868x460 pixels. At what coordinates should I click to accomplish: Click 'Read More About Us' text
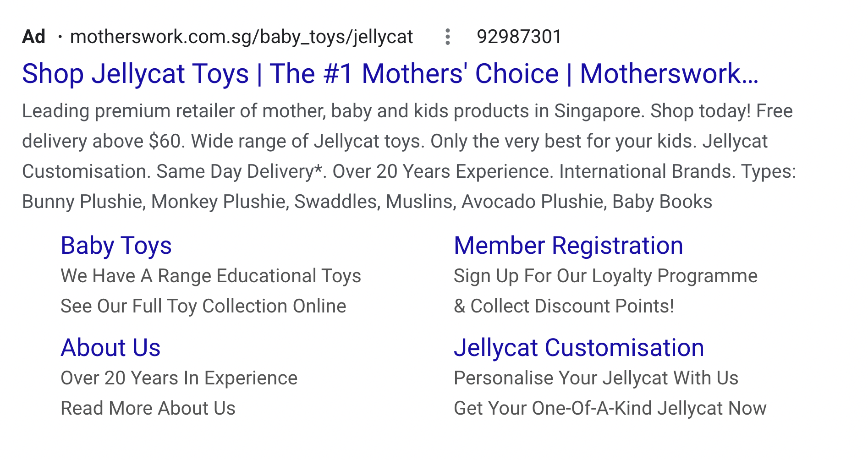[148, 409]
